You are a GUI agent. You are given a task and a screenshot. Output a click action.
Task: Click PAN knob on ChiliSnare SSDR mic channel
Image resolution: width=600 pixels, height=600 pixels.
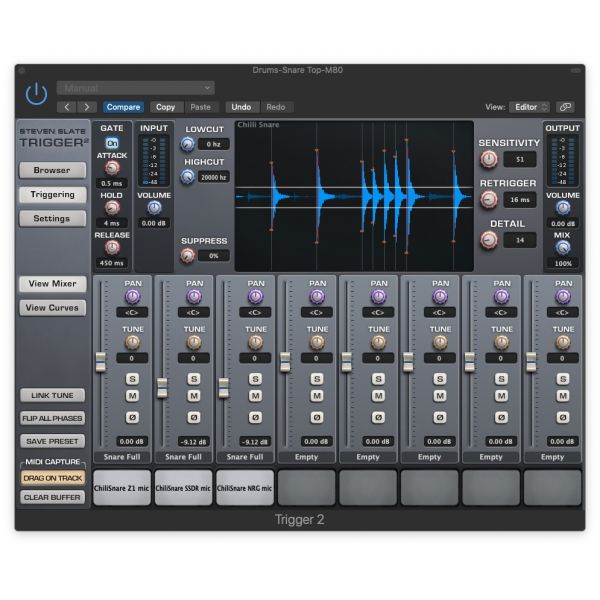click(194, 297)
